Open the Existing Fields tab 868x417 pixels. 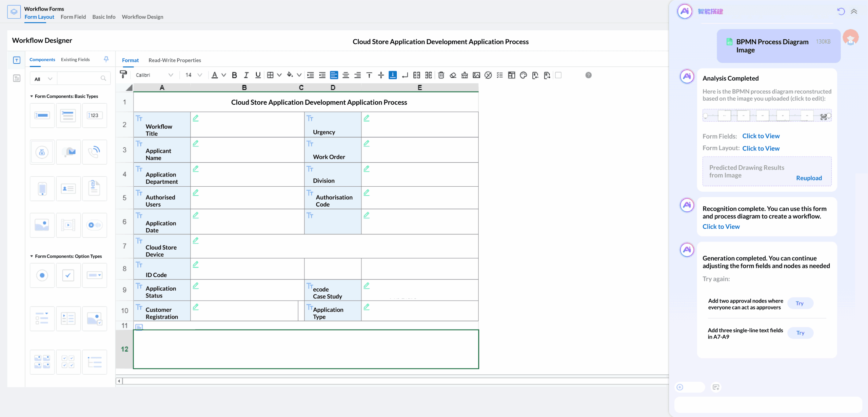[x=75, y=60]
